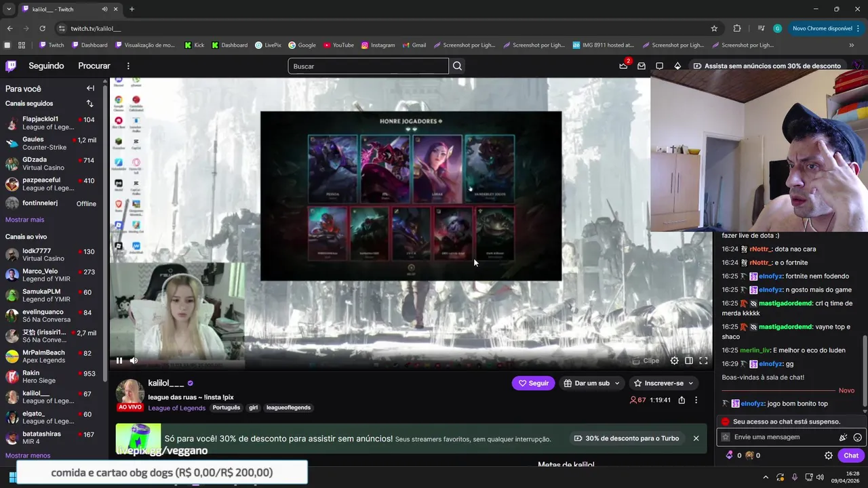868x488 pixels.
Task: Open GDzada channel in sidebar
Action: (52, 164)
